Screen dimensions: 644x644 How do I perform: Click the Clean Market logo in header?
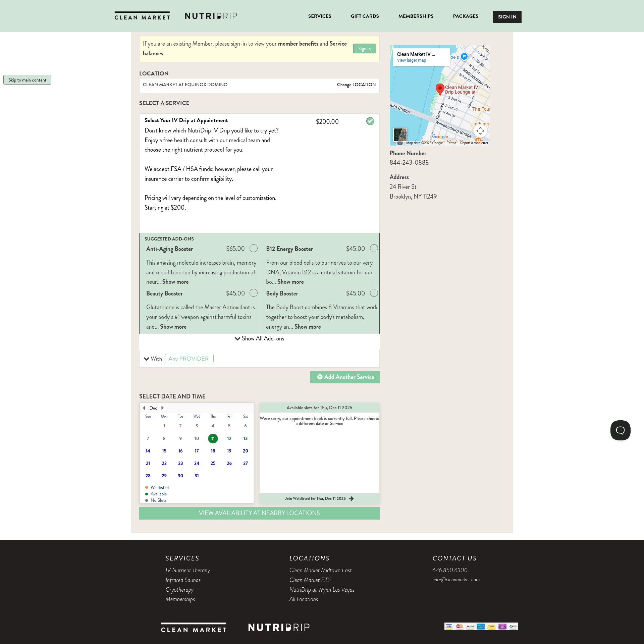coord(142,16)
